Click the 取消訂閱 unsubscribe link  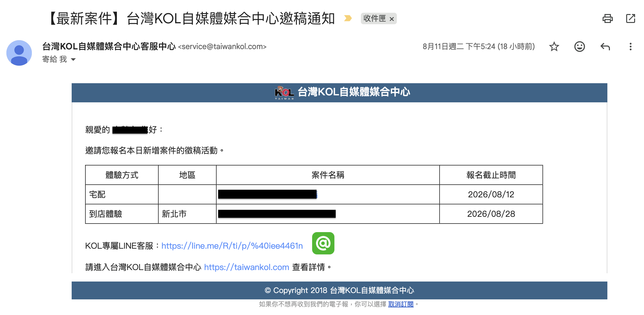click(401, 304)
